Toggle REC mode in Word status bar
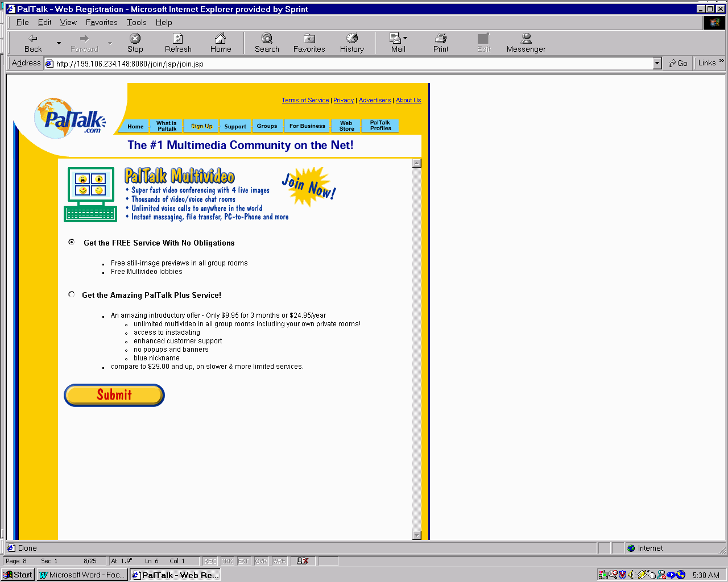The width and height of the screenshot is (728, 582). pyautogui.click(x=210, y=561)
